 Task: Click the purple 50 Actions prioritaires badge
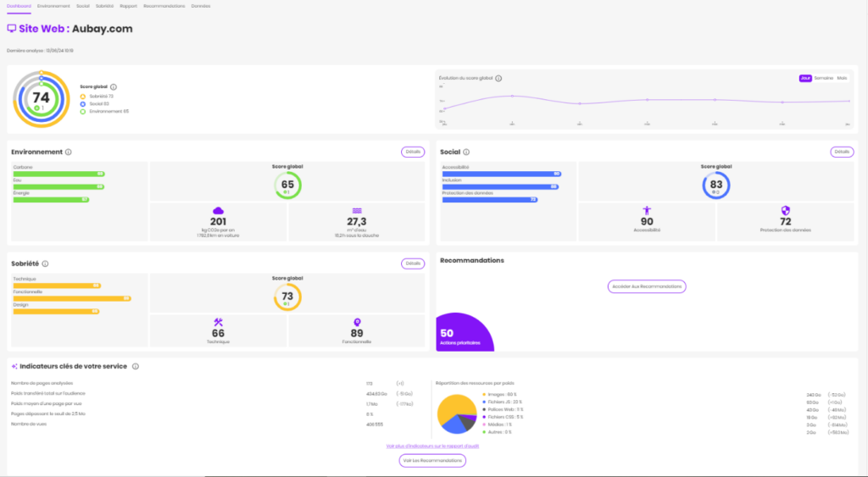tap(462, 335)
